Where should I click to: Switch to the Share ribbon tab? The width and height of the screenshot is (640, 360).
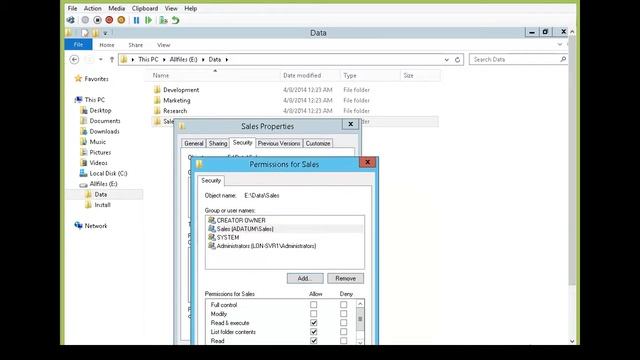click(136, 45)
